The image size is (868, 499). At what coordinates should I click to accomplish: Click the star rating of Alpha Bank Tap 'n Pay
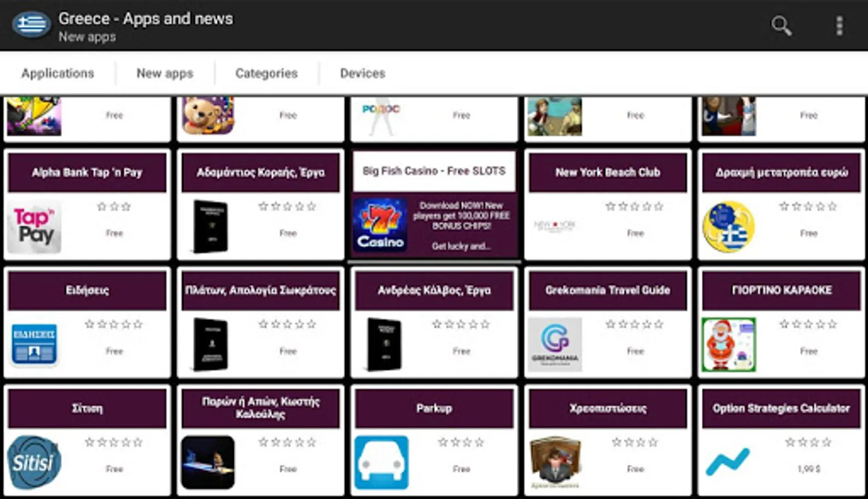coord(114,206)
